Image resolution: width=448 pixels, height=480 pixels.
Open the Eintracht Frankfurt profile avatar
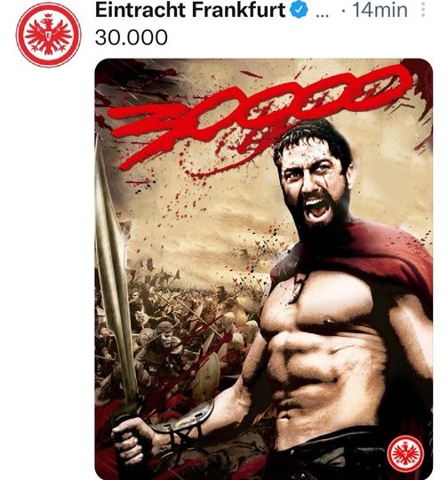tap(48, 35)
